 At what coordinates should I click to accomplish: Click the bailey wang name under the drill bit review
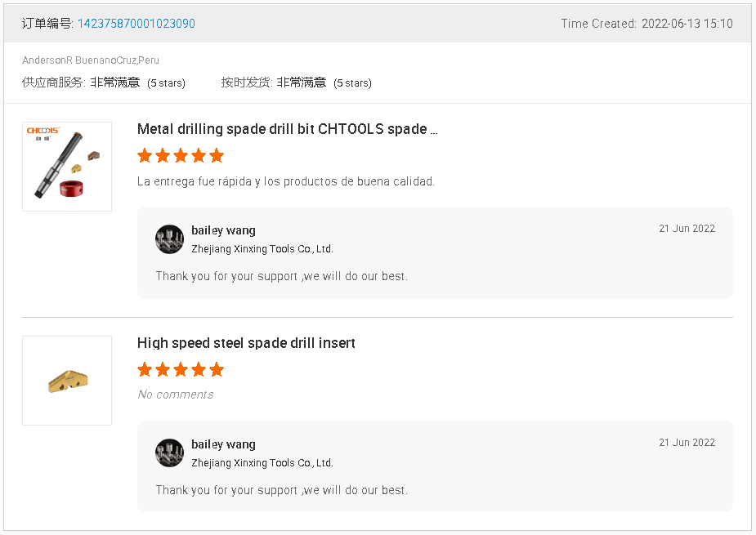point(223,230)
